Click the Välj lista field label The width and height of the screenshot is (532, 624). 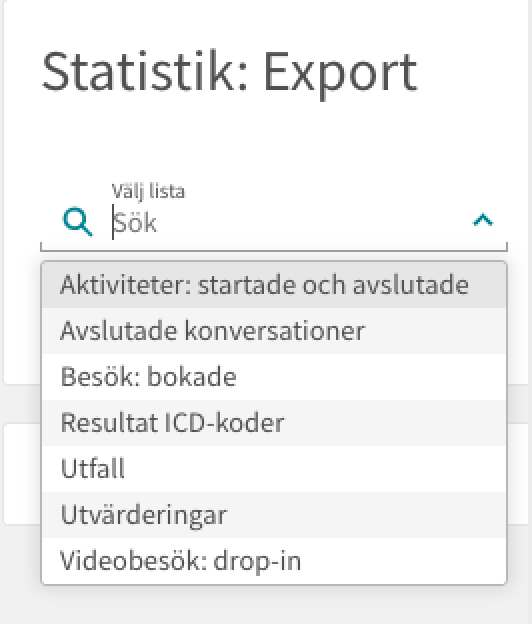tap(148, 191)
